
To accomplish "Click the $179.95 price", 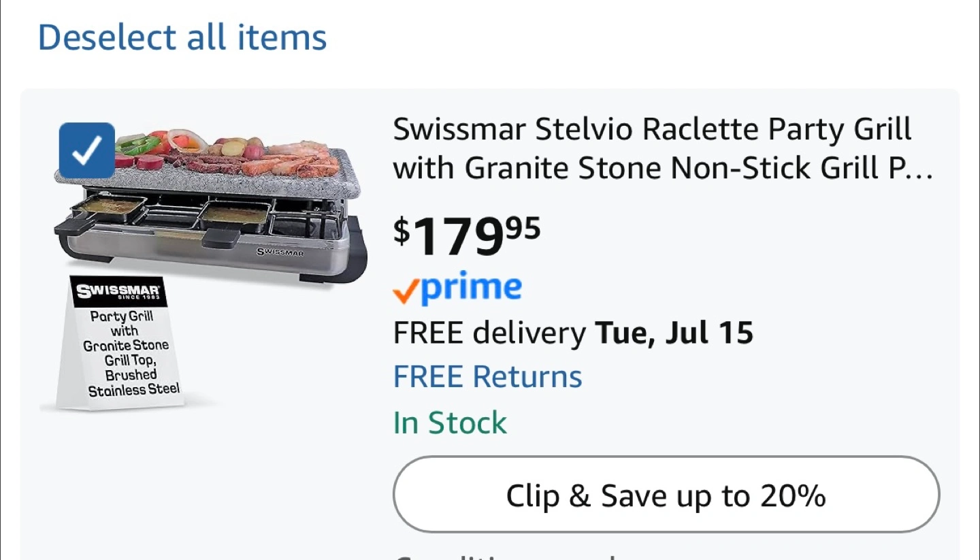I will tap(467, 235).
